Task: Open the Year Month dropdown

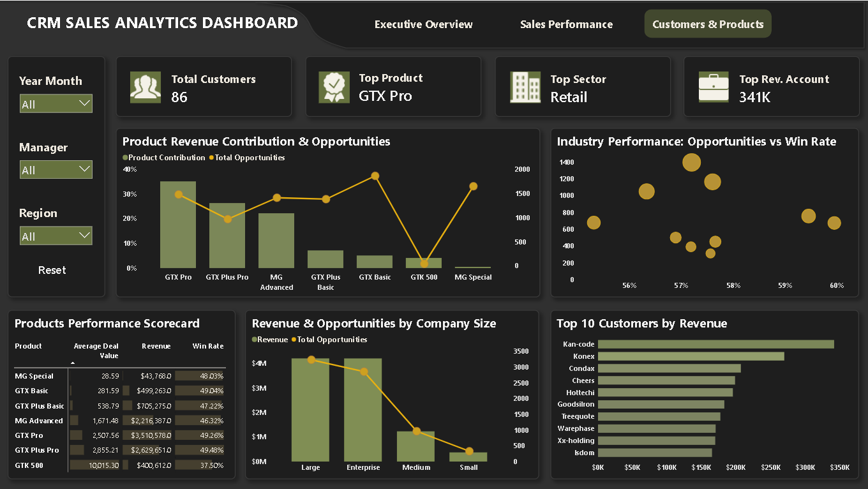Action: click(x=56, y=103)
